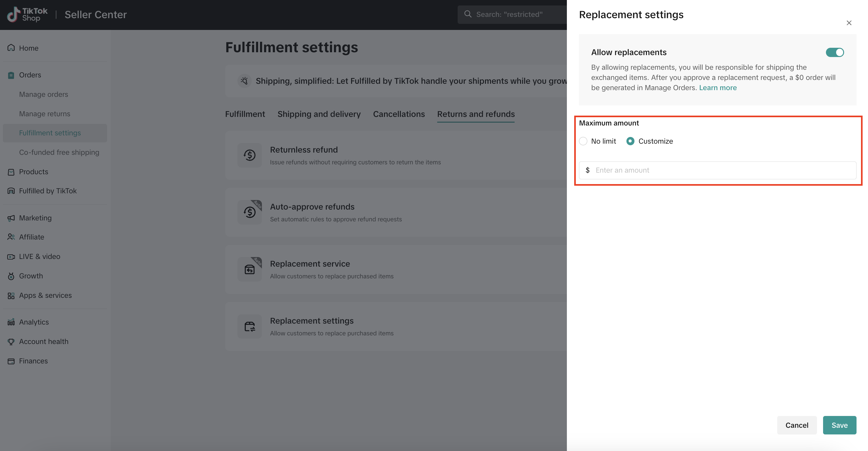
Task: Select the Customize radio option
Action: [630, 141]
